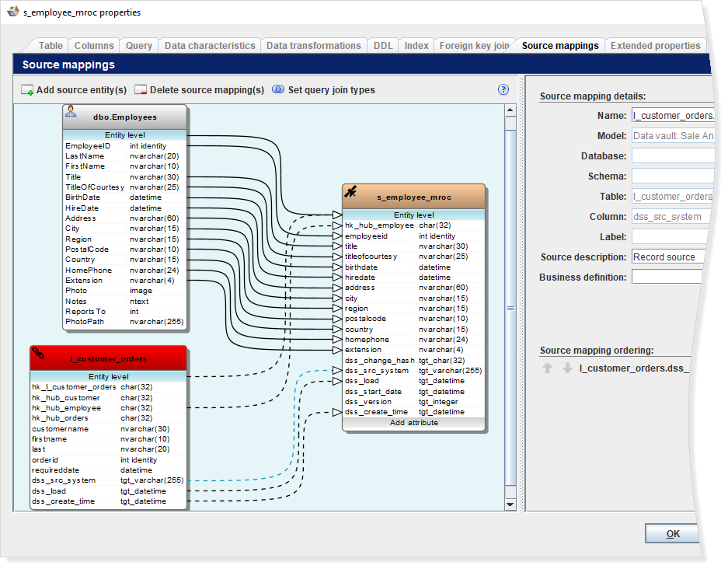This screenshot has height=569, width=728.
Task: Click the l_customer_orders link chain icon
Action: tap(38, 354)
